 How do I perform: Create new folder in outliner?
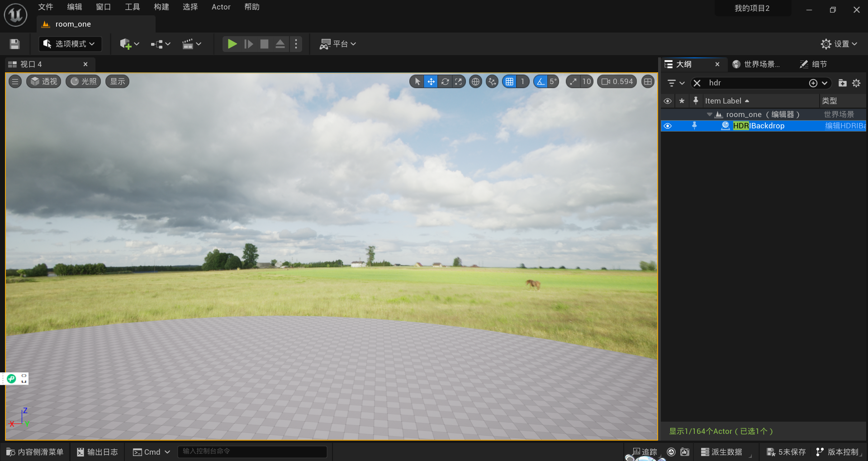point(842,83)
